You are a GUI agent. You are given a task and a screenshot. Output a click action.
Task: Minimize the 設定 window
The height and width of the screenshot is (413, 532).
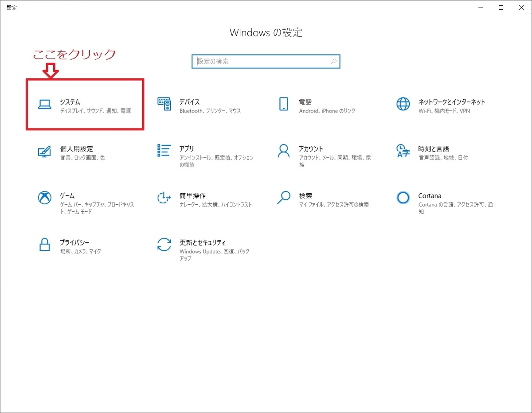pyautogui.click(x=481, y=8)
